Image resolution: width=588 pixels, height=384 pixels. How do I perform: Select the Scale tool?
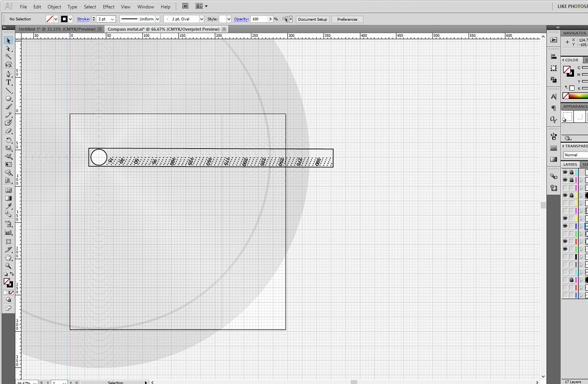[8, 148]
